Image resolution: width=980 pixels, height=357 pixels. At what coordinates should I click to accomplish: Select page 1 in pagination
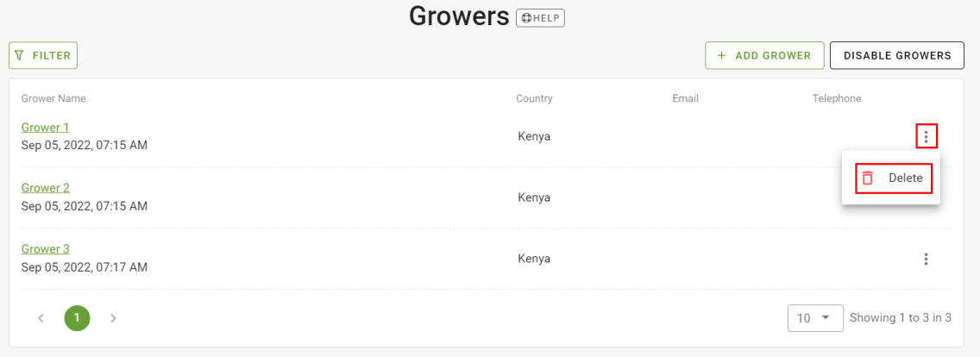click(77, 318)
